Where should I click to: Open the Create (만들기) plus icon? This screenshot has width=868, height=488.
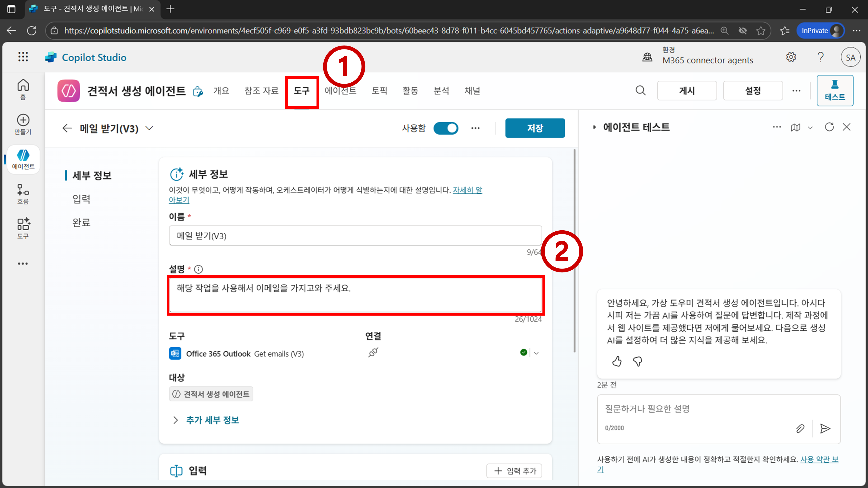[x=23, y=124]
